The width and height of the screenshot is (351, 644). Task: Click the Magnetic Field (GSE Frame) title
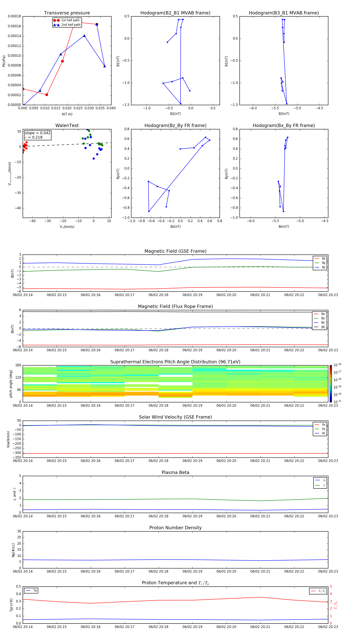175,251
